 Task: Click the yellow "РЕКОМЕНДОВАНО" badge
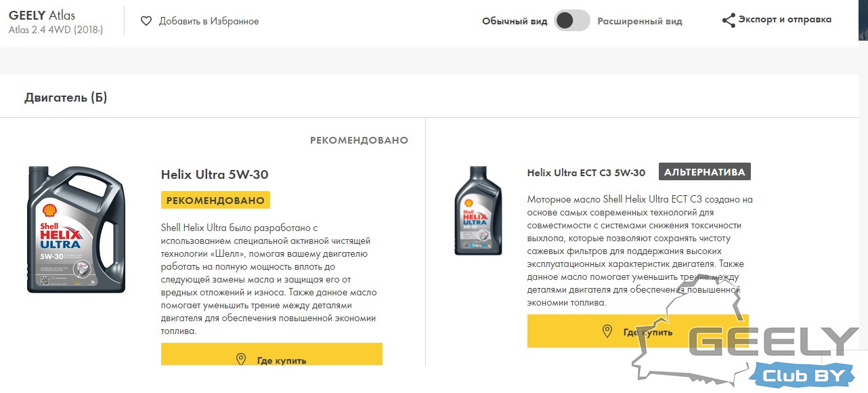tap(215, 200)
